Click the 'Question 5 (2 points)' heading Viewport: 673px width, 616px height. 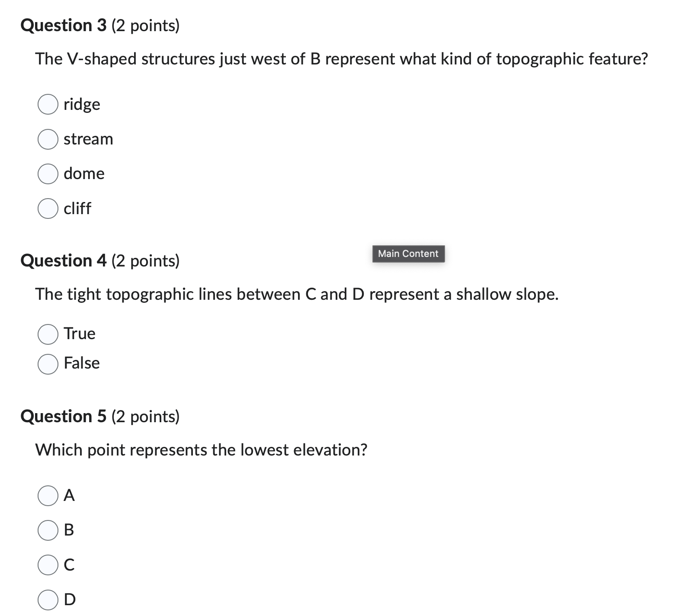pos(100,417)
